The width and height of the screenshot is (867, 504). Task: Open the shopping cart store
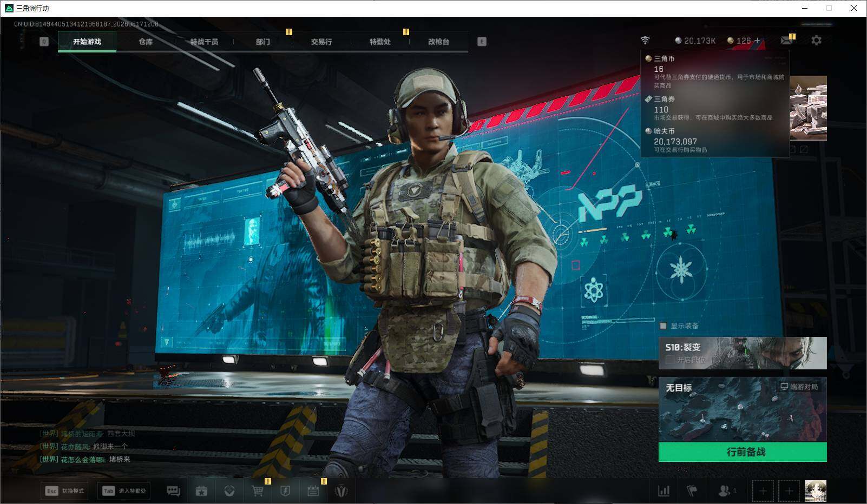pos(258,490)
